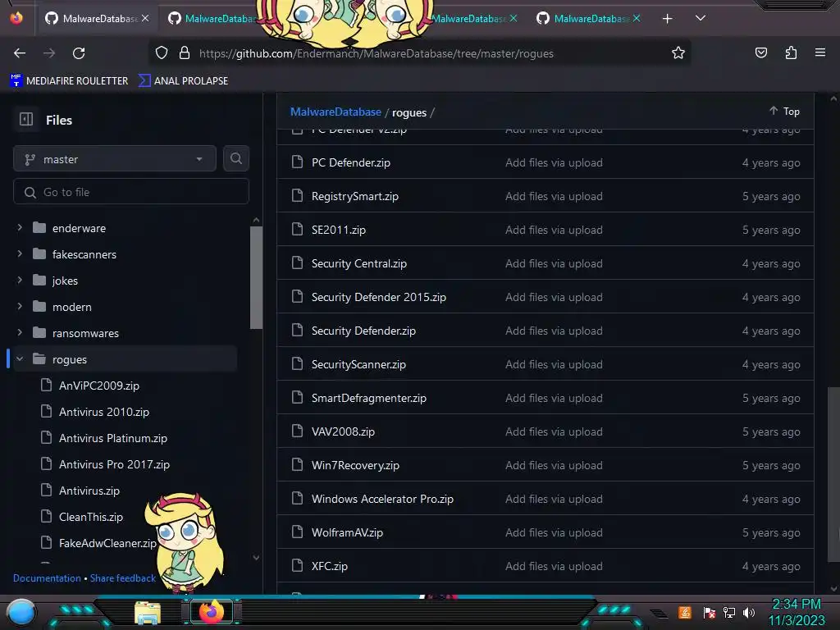Open Antivirus Pro 2017.zip in the tree
The width and height of the screenshot is (840, 630).
point(114,464)
